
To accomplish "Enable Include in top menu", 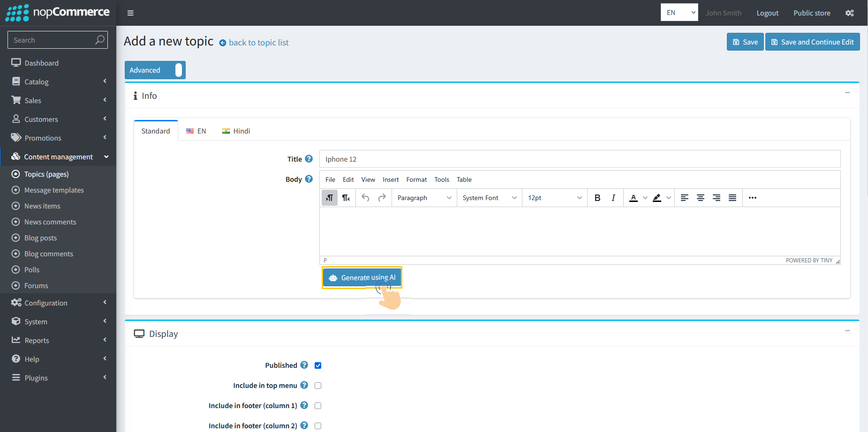I will [318, 385].
